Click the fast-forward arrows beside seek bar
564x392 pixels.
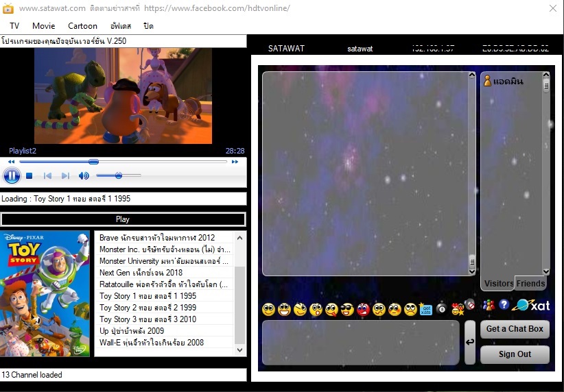[x=235, y=162]
